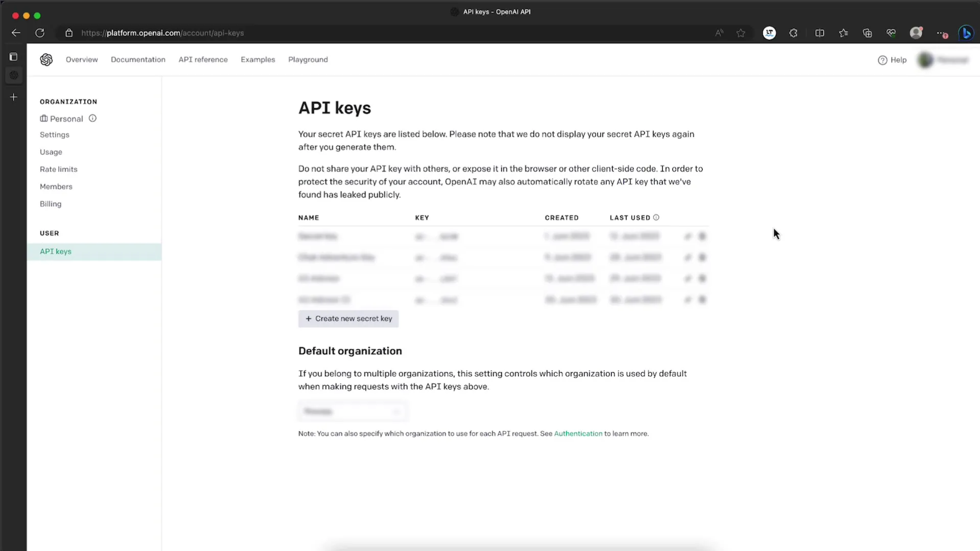Click the info icon beside LAST USED
The width and height of the screenshot is (980, 551).
[656, 217]
